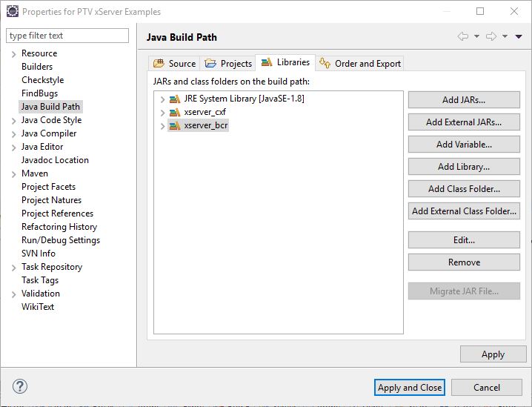Expand the Java Compiler tree node
Screen dimensions: 532x407
(x=13, y=134)
